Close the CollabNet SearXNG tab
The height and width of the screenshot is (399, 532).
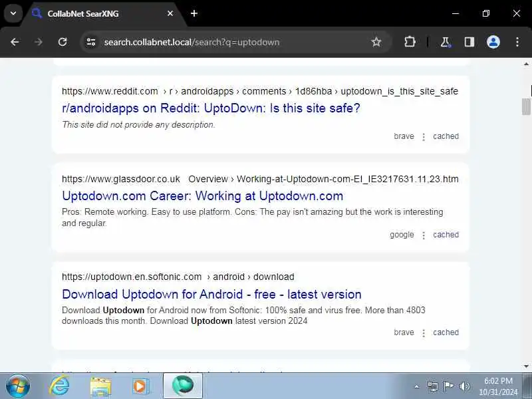tap(170, 13)
